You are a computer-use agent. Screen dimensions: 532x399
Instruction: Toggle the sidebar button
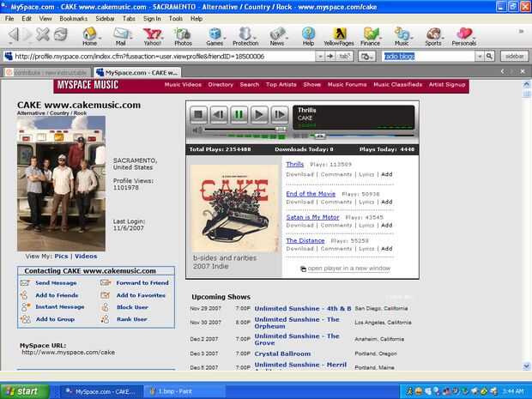[514, 57]
